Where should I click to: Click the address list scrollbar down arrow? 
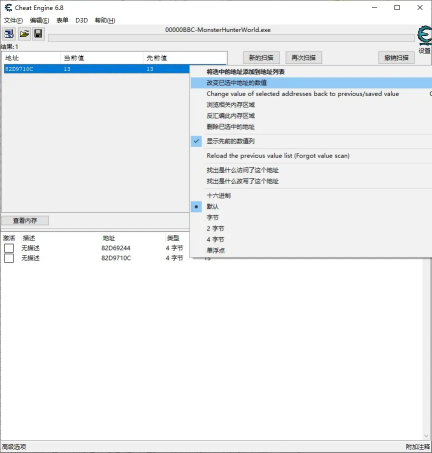(426, 436)
